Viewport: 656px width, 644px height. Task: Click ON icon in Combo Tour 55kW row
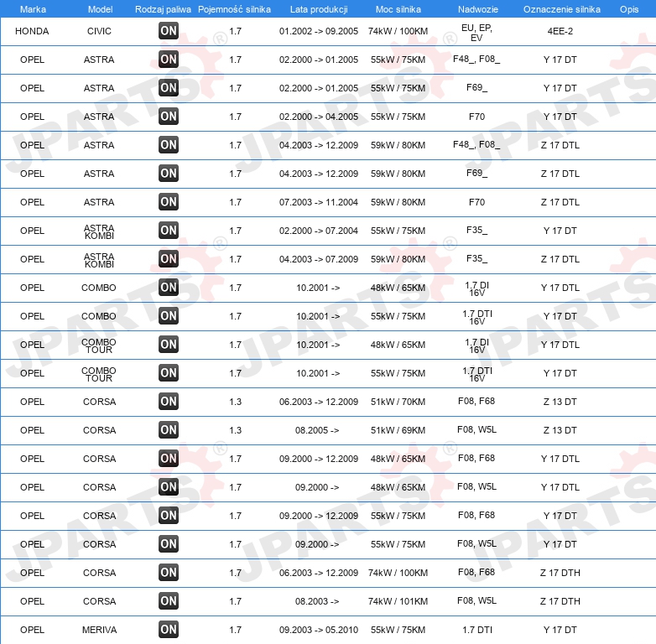click(169, 372)
